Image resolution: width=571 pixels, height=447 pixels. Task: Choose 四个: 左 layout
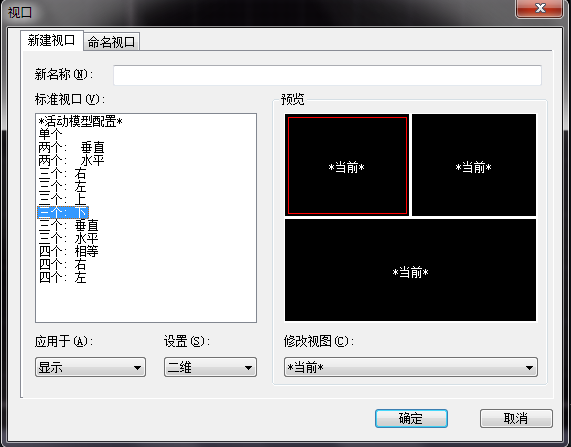click(62, 277)
